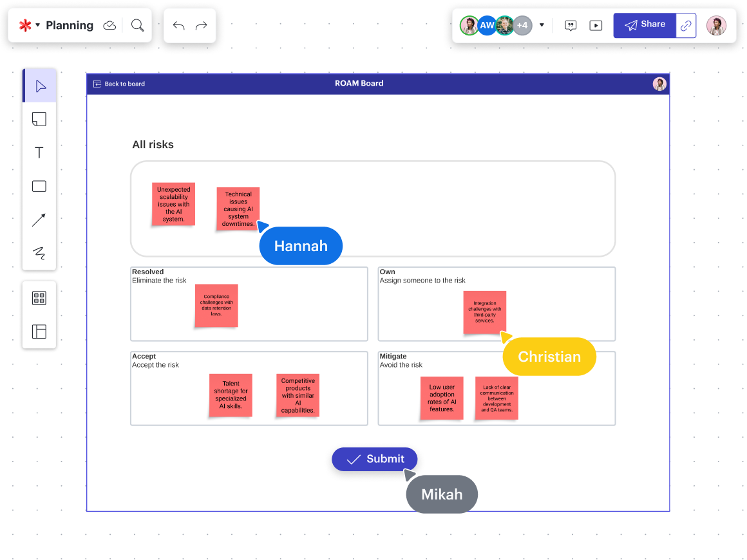Screen dimensions: 747x560
Task: Redo the last action
Action: pos(202,26)
